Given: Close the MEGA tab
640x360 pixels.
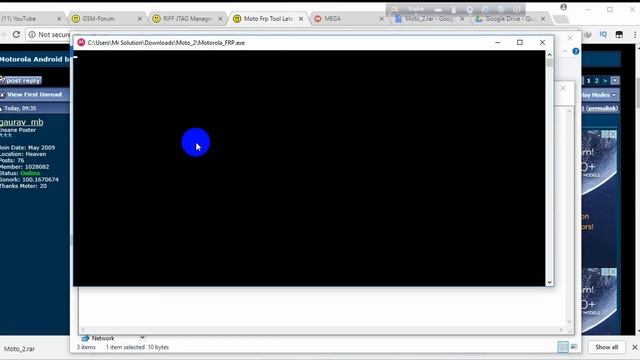Looking at the screenshot, I should point(382,19).
